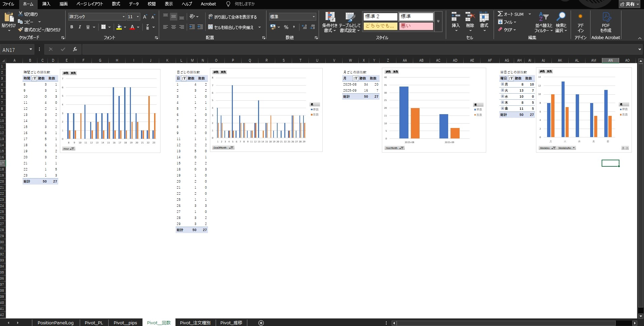Toggle middle vertical alignment

pyautogui.click(x=174, y=17)
